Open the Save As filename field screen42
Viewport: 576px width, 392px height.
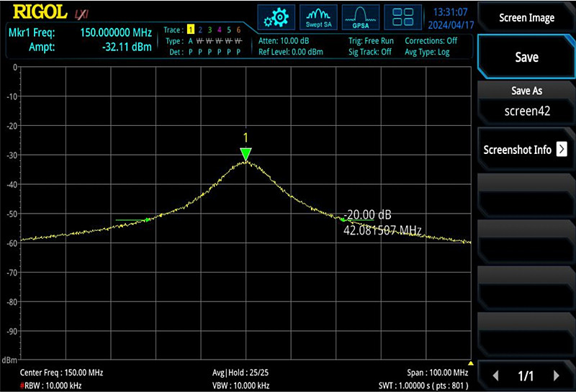[x=526, y=111]
